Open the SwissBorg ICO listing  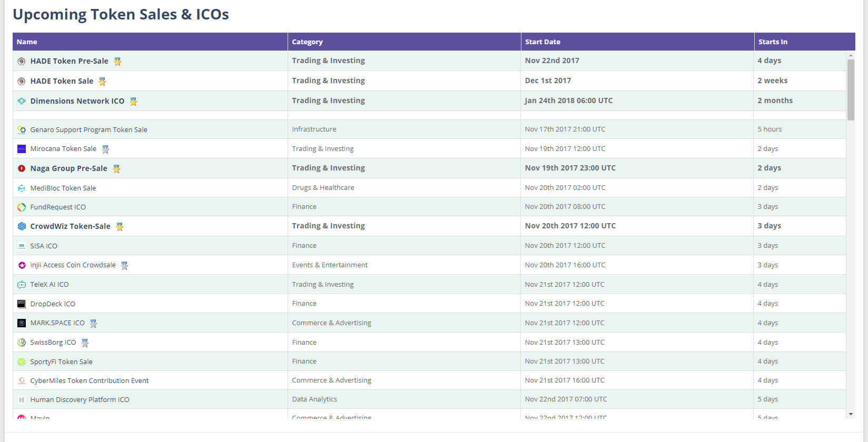point(53,343)
